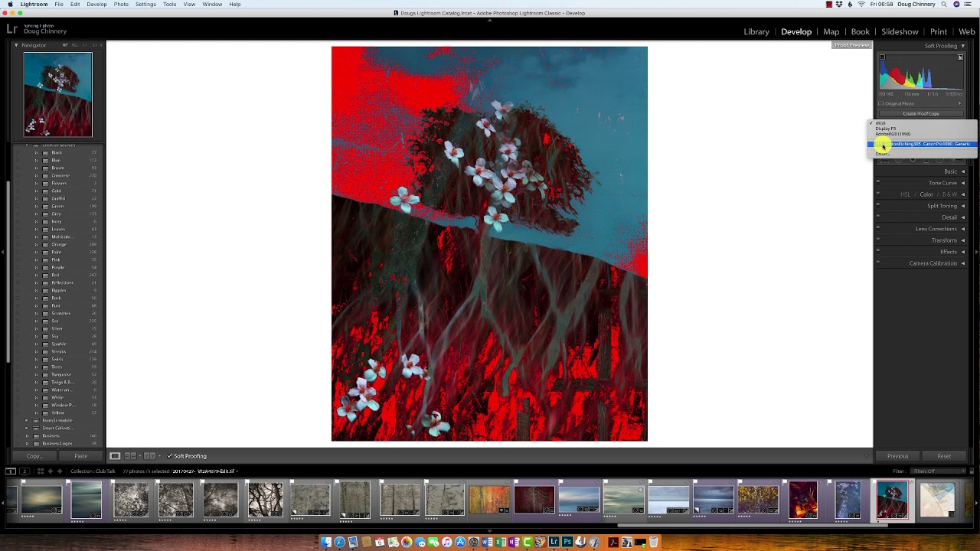Toggle the Split Toning panel switch
Screen dimensions: 980x551
point(877,206)
